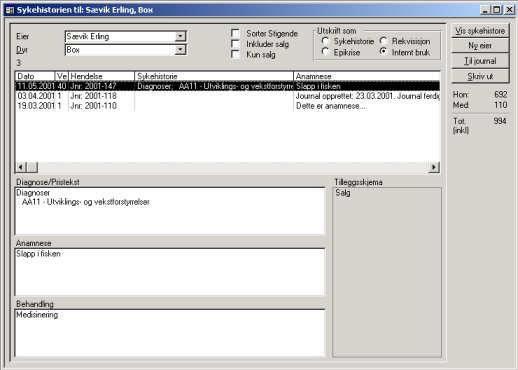Click the horizontal scrollbar thumb
The width and height of the screenshot is (518, 370).
(32, 167)
